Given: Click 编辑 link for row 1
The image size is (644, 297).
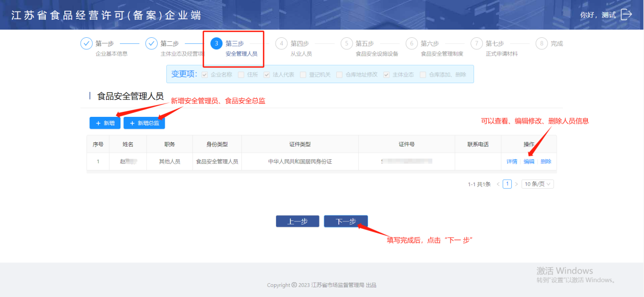Looking at the screenshot, I should [529, 162].
